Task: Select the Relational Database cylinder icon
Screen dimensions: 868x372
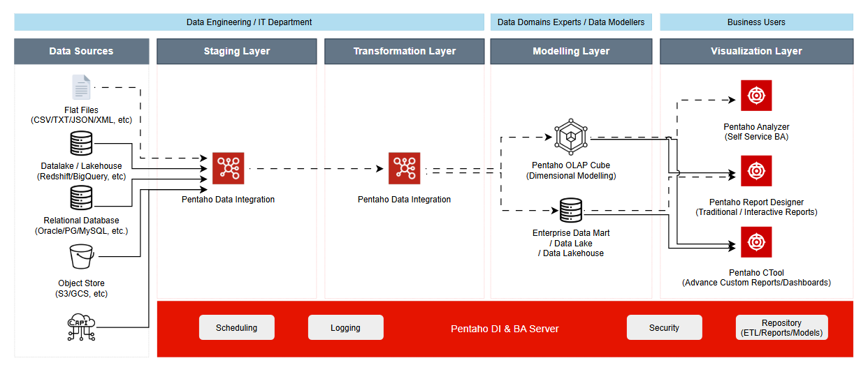Action: [81, 198]
